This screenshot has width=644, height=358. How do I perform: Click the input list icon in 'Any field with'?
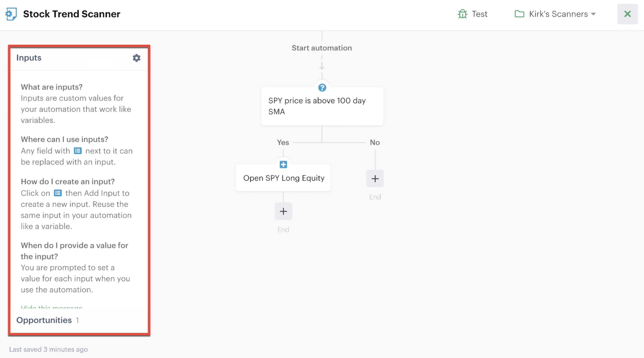pos(78,151)
